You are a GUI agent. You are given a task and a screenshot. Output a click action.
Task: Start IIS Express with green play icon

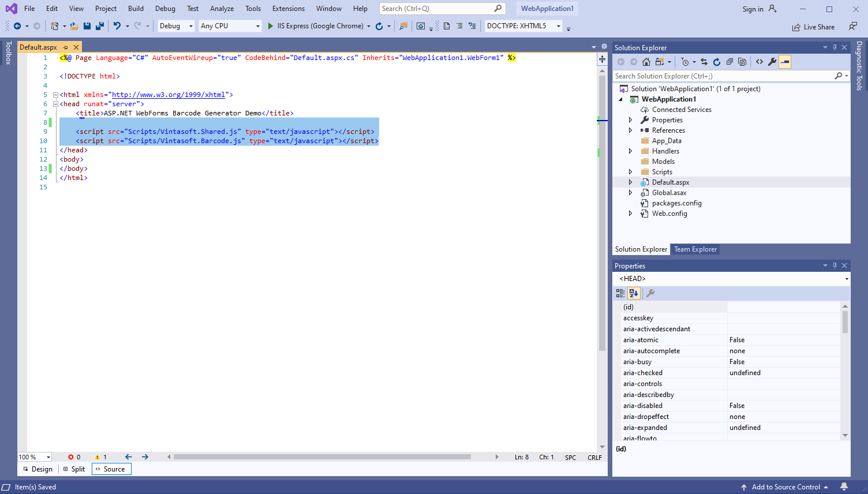(270, 26)
